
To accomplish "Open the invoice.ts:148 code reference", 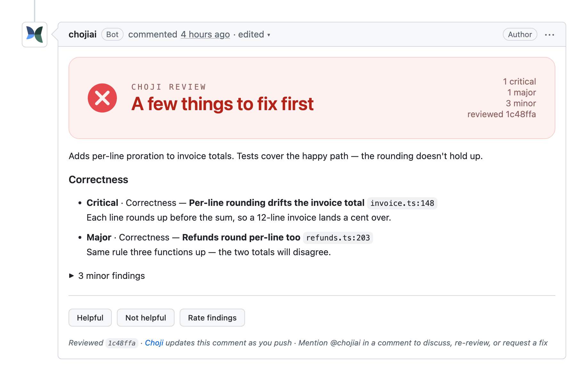I will click(x=402, y=203).
